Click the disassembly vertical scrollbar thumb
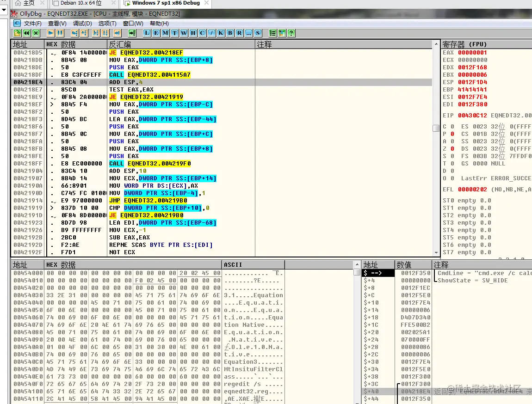Screen dimensions: 532x404 436,128
